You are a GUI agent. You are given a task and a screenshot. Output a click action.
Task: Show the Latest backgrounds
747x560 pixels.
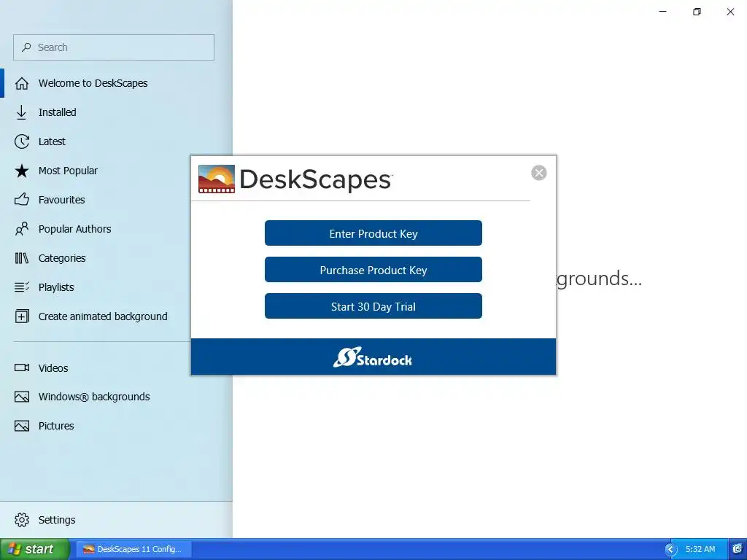click(x=116, y=141)
